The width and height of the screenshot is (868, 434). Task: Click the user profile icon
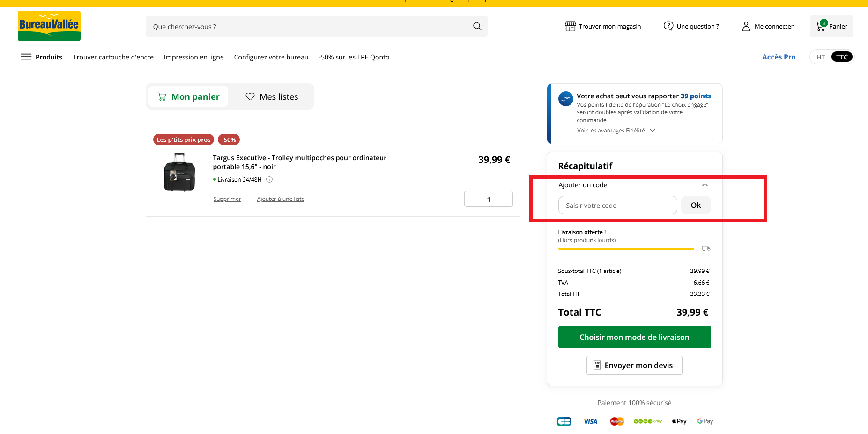(x=746, y=26)
